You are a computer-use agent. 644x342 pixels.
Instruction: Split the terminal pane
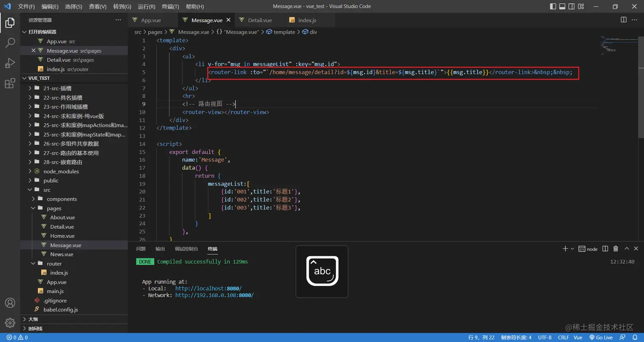click(605, 249)
